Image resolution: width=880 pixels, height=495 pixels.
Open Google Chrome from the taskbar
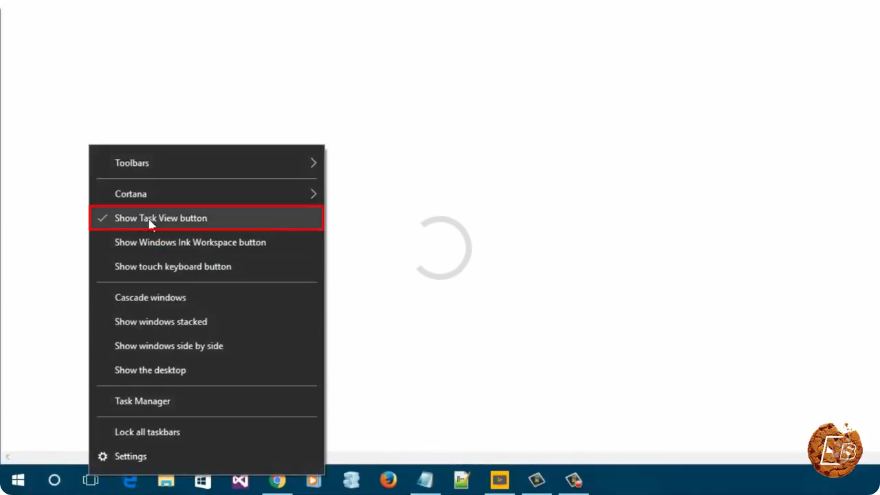pos(277,480)
